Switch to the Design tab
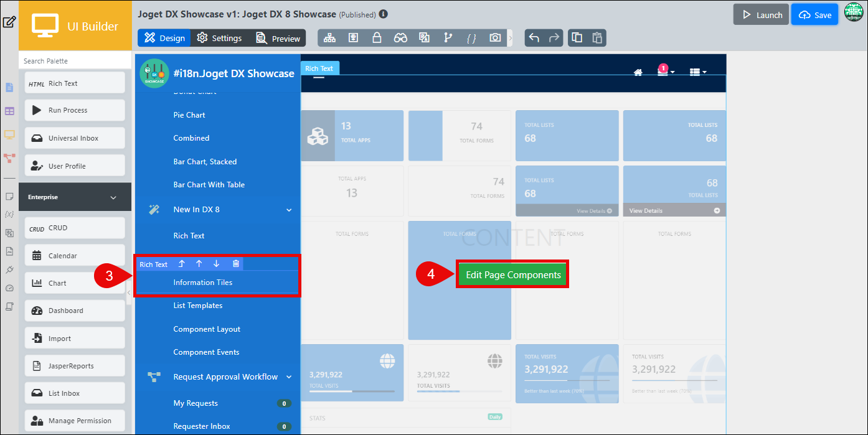The height and width of the screenshot is (435, 868). pos(164,38)
